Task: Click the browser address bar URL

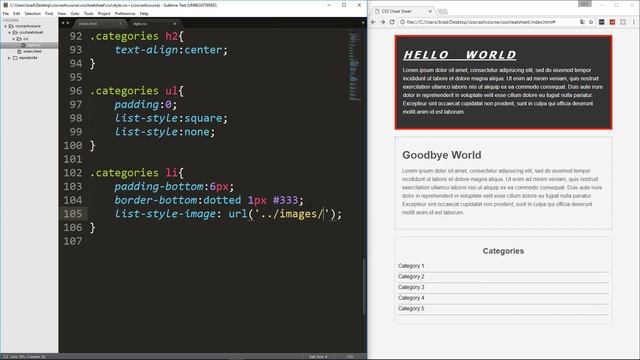Action: [481, 22]
